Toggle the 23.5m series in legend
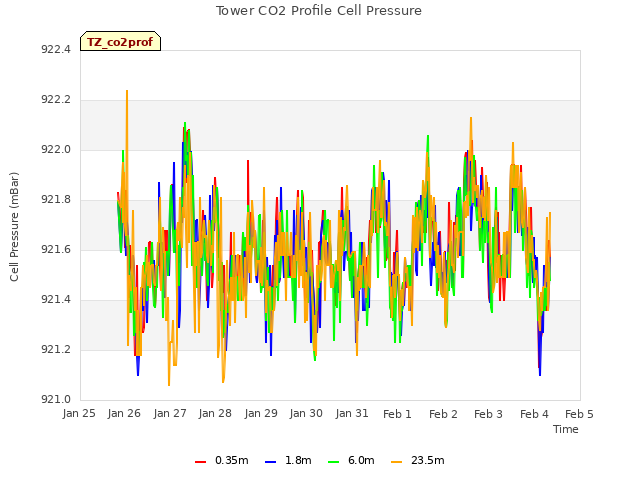Screen dimensions: 640x480 (x=418, y=461)
